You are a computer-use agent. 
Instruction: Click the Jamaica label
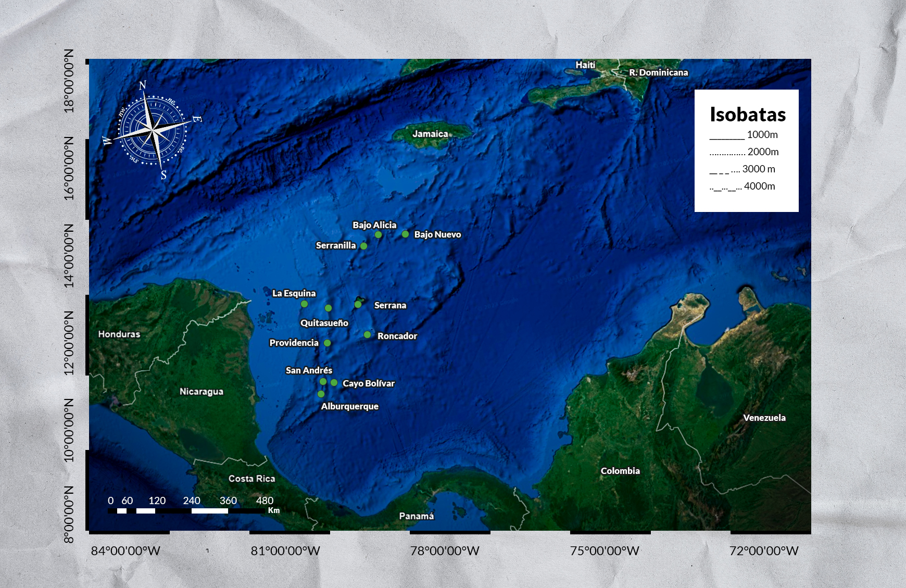[430, 134]
